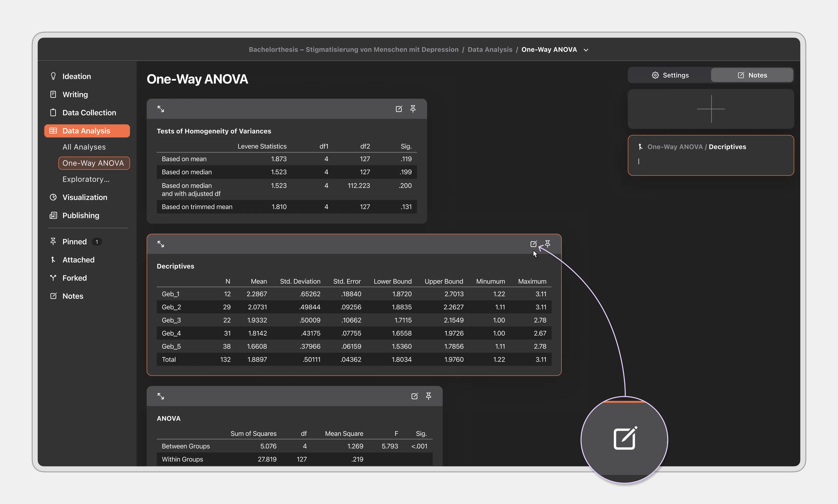Image resolution: width=838 pixels, height=504 pixels.
Task: Switch to the Notes tab
Action: pos(752,75)
